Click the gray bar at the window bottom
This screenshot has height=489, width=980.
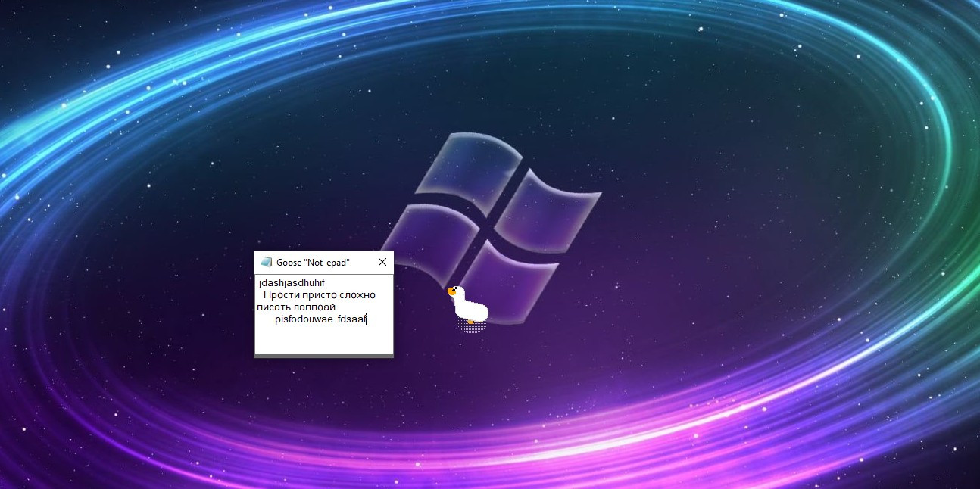pyautogui.click(x=323, y=355)
